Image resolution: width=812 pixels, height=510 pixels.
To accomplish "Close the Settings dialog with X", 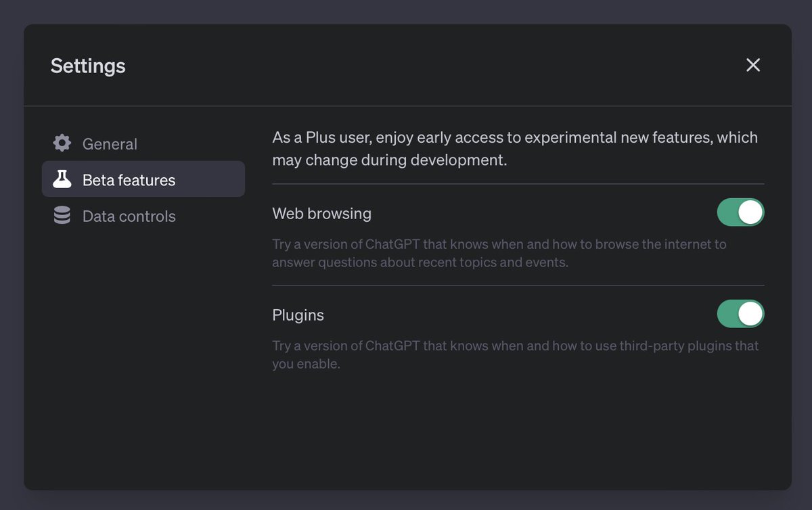I will pos(753,65).
